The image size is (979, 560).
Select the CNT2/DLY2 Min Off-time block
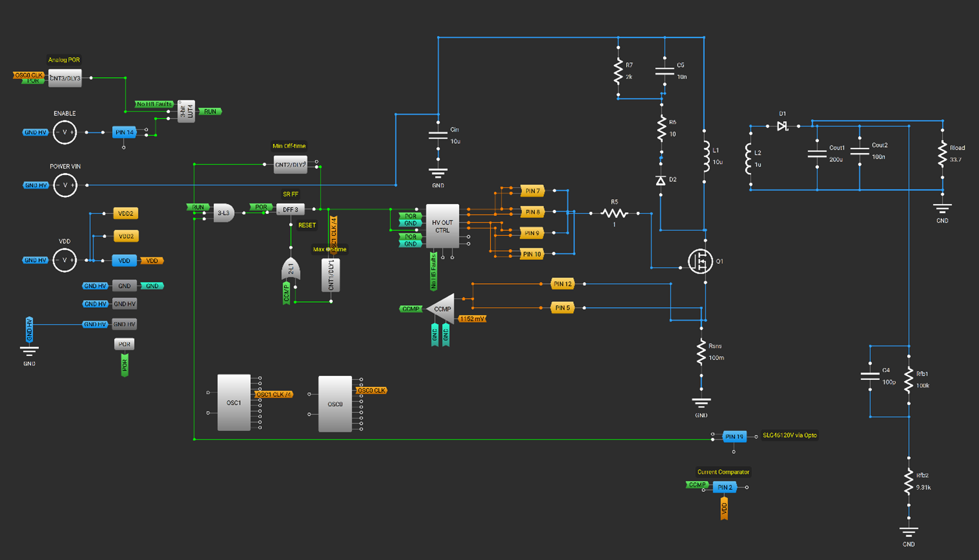pyautogui.click(x=290, y=165)
